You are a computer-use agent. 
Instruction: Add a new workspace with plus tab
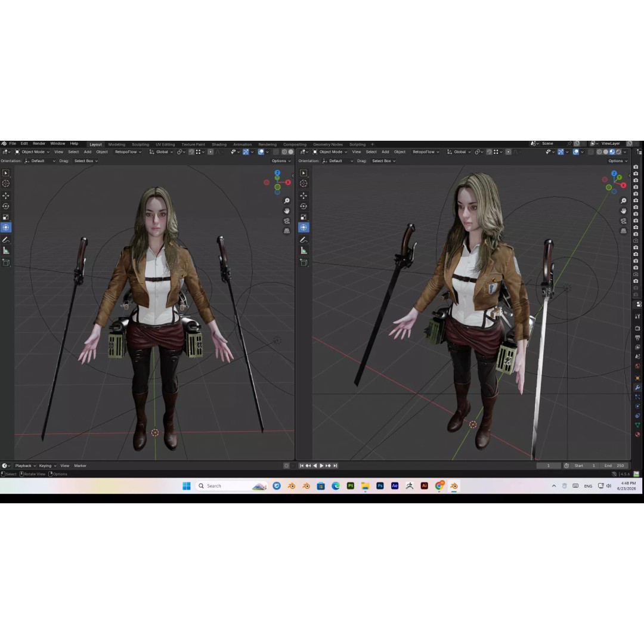coord(373,144)
